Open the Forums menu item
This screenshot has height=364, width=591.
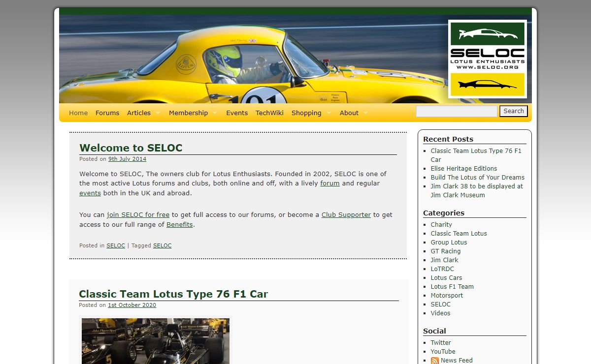coord(107,113)
